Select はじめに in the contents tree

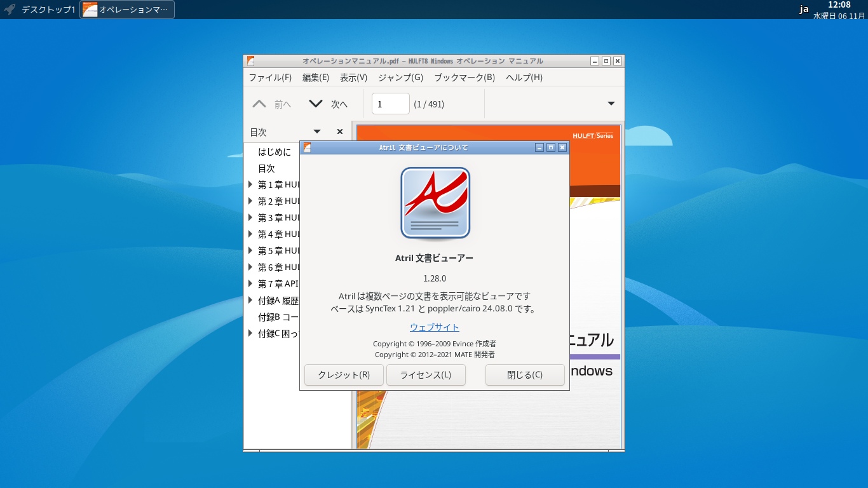[275, 152]
